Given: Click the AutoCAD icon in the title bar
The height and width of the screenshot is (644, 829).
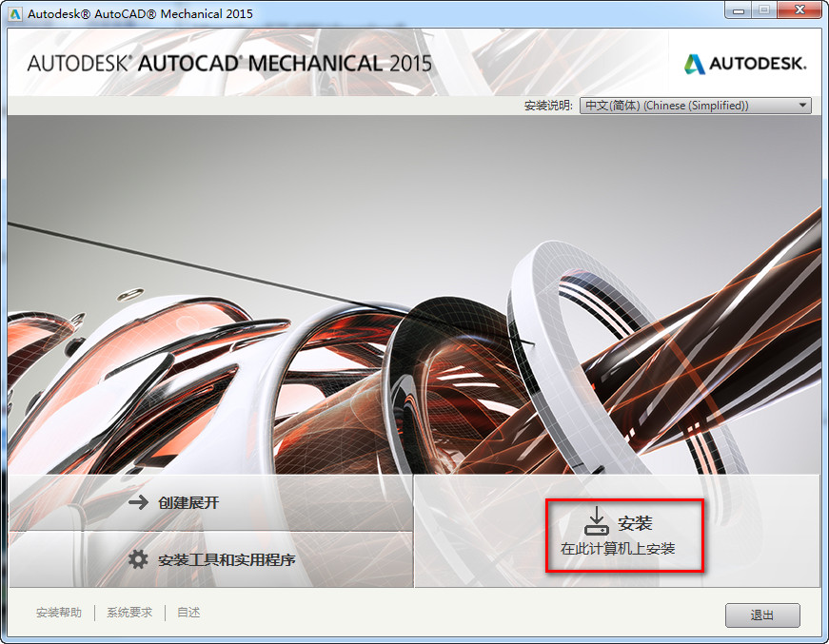Looking at the screenshot, I should tap(12, 12).
